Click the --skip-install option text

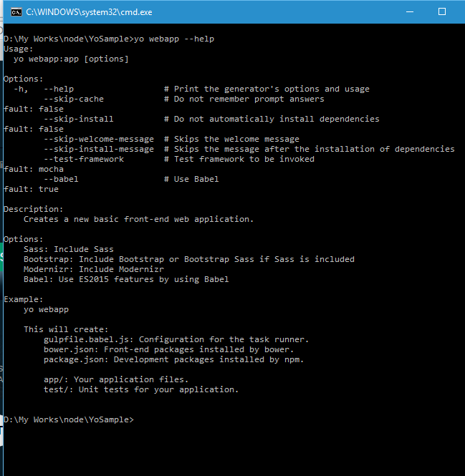79,119
